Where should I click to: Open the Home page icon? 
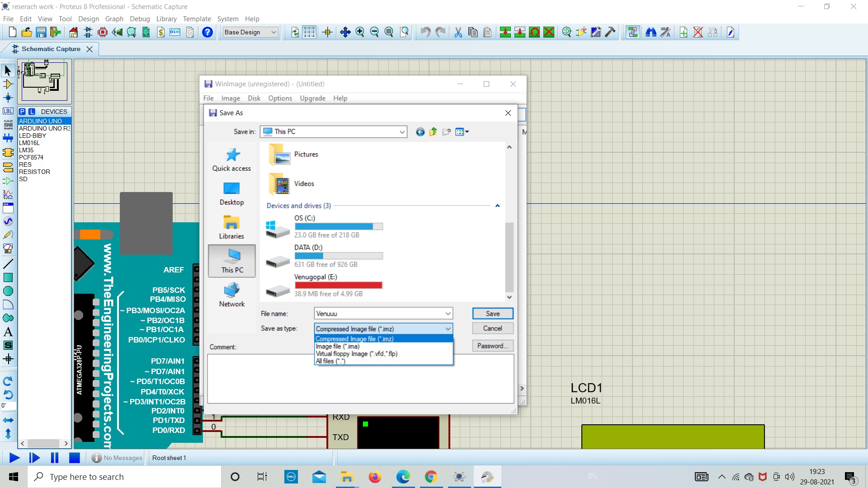pos(74,32)
